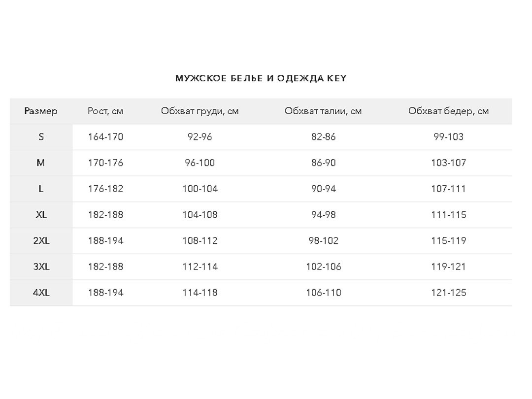Select the 3XL size row label

[x=41, y=266]
